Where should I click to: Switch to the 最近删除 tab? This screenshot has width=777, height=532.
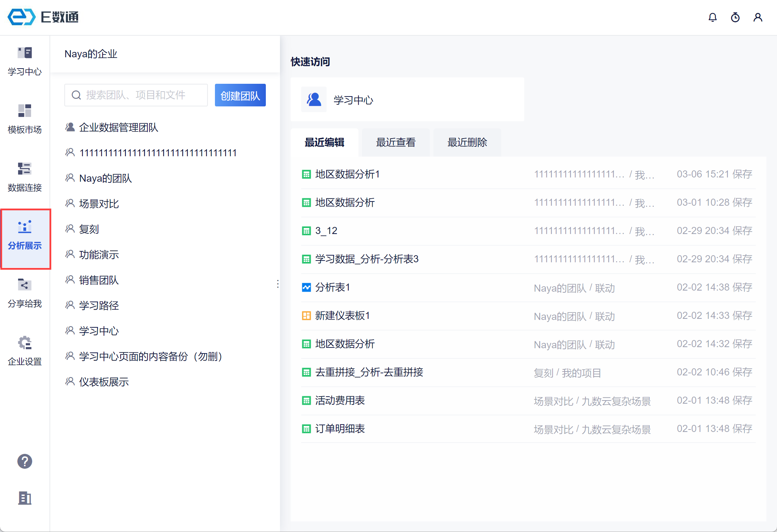[x=467, y=142]
